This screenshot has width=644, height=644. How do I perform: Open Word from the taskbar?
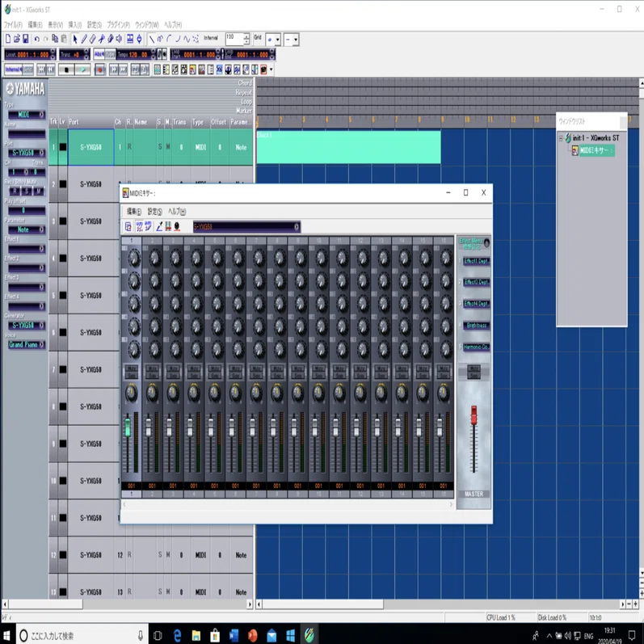[234, 636]
